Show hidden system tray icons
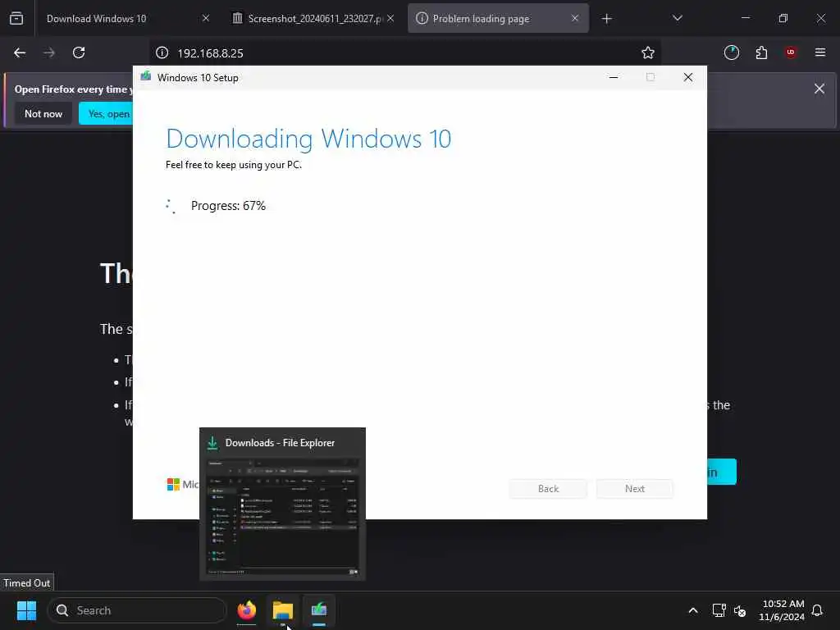This screenshot has height=630, width=840. tap(692, 610)
